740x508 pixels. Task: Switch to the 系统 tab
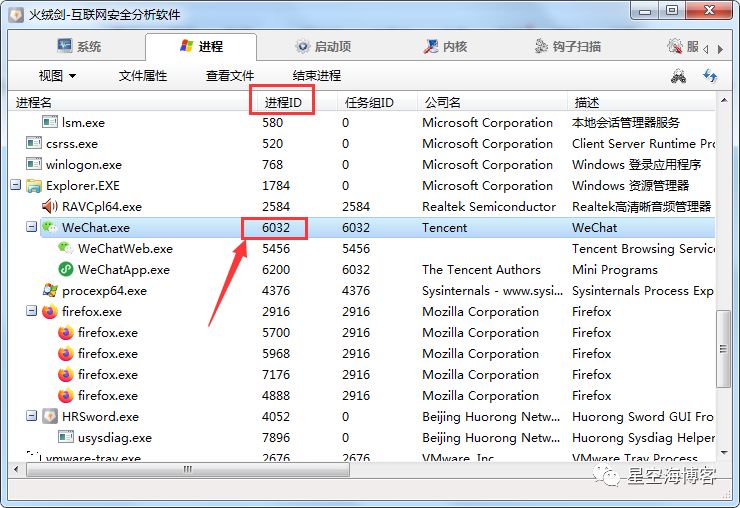pyautogui.click(x=79, y=46)
